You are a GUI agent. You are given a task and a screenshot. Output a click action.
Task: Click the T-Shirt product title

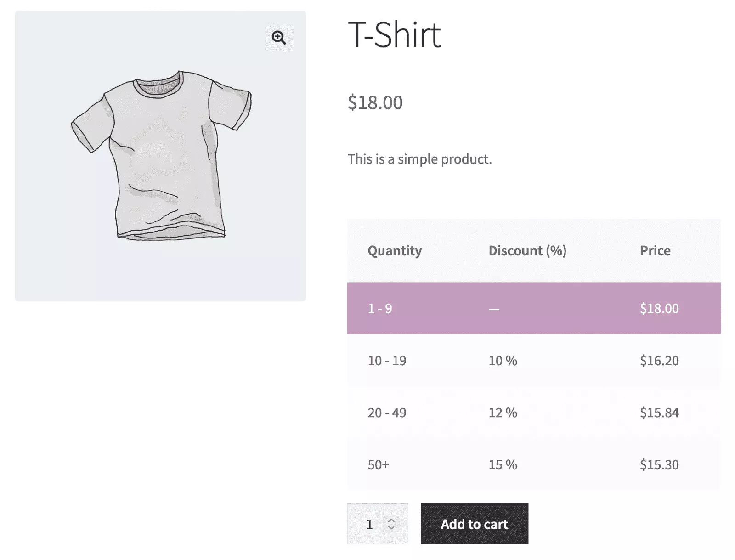point(394,35)
